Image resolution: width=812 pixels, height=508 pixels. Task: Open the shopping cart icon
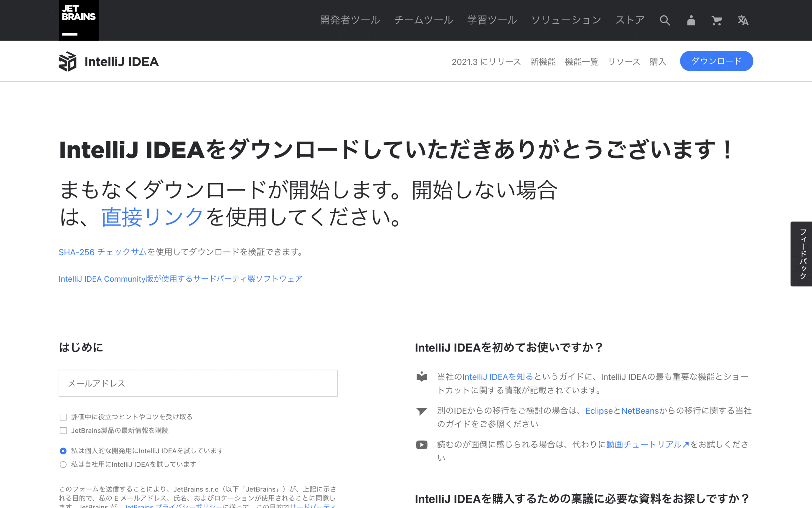(717, 21)
